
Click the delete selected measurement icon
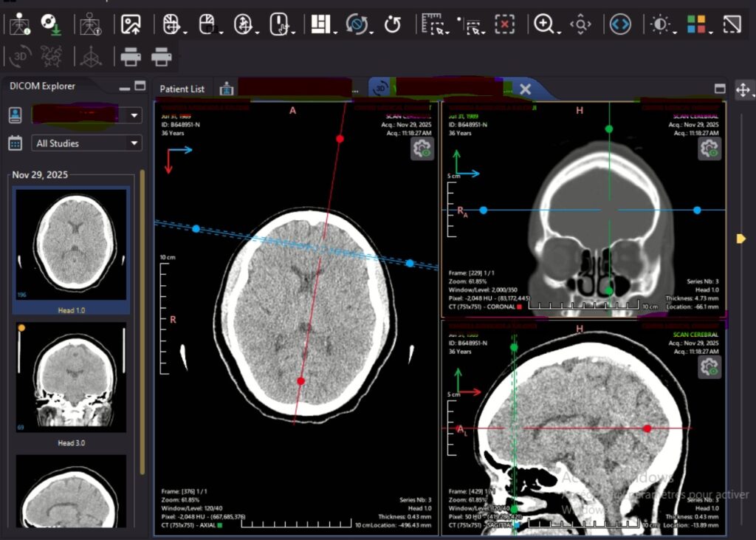[x=504, y=24]
